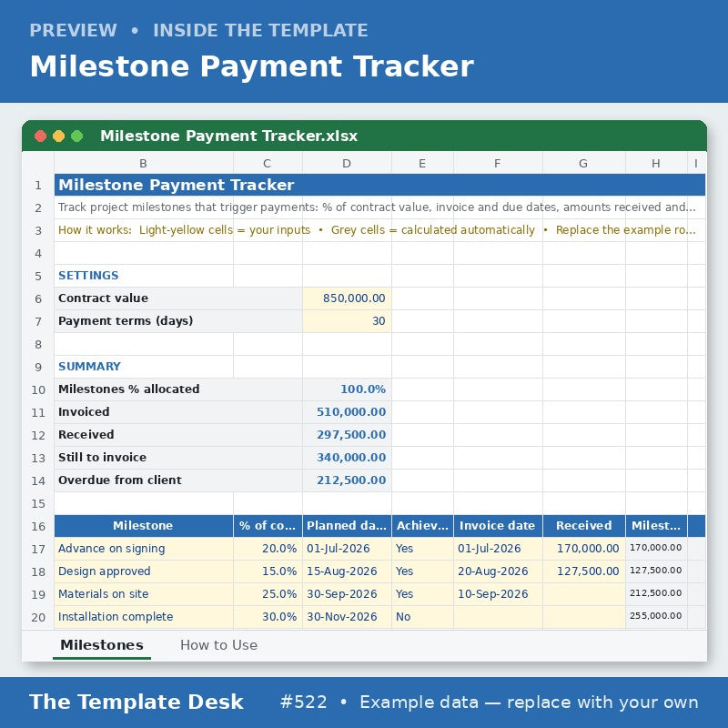Click the 'Milestone' table header
The width and height of the screenshot is (728, 728).
pos(144,526)
